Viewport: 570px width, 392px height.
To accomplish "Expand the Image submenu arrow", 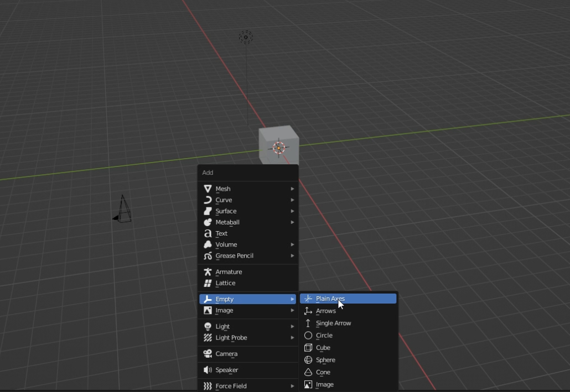I will pyautogui.click(x=292, y=310).
